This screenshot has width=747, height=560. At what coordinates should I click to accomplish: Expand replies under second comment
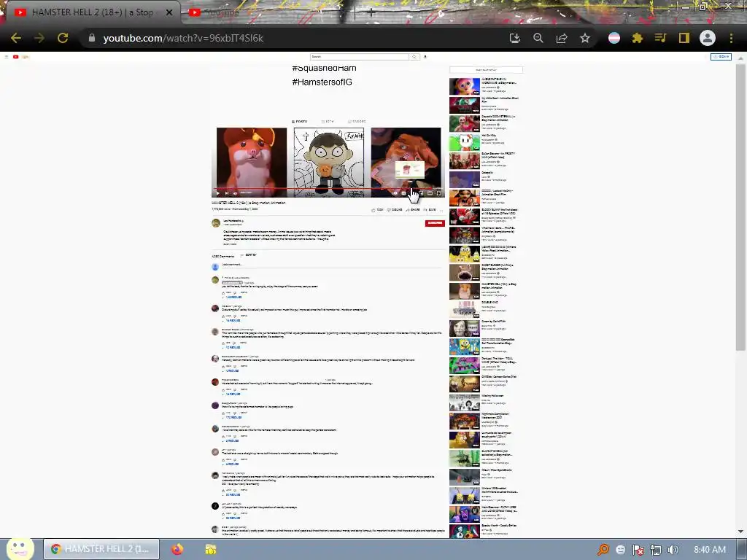tap(231, 321)
